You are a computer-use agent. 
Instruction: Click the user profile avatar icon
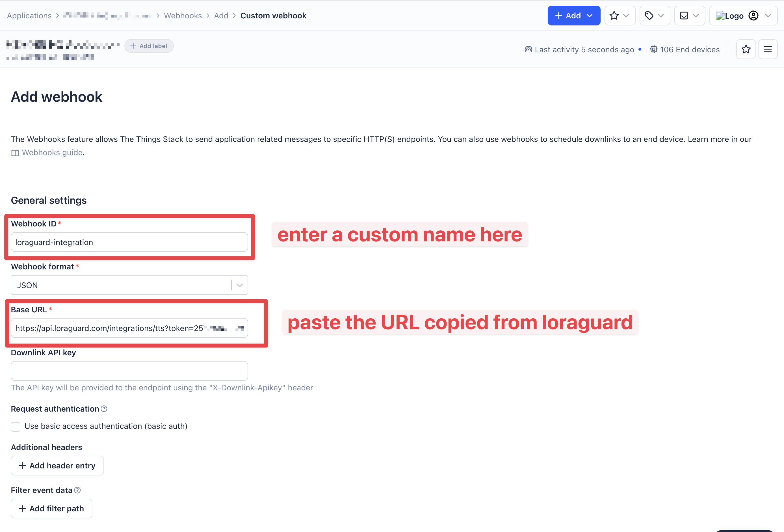(753, 16)
